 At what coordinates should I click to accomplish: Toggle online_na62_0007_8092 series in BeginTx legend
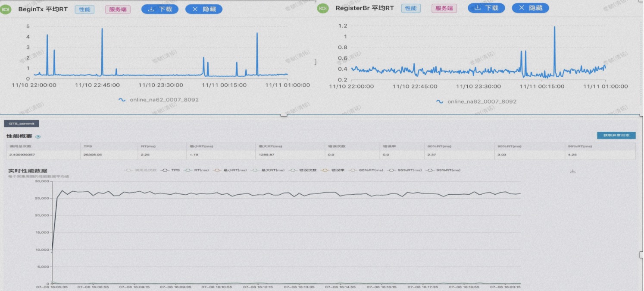(x=159, y=100)
